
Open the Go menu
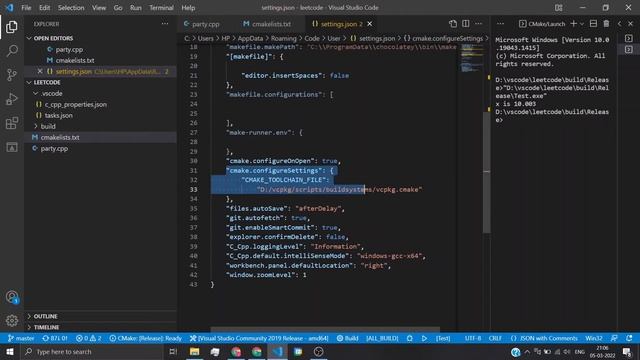coord(118,8)
